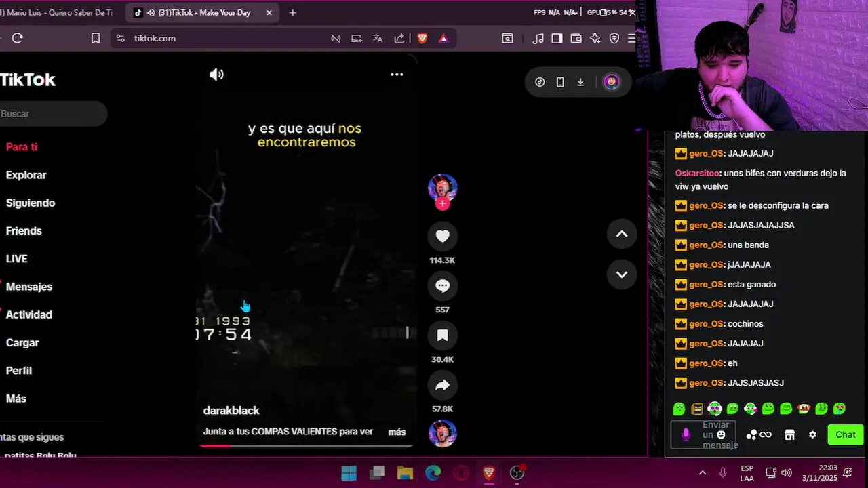Open chat settings gear icon
This screenshot has height=488, width=868.
pyautogui.click(x=812, y=435)
